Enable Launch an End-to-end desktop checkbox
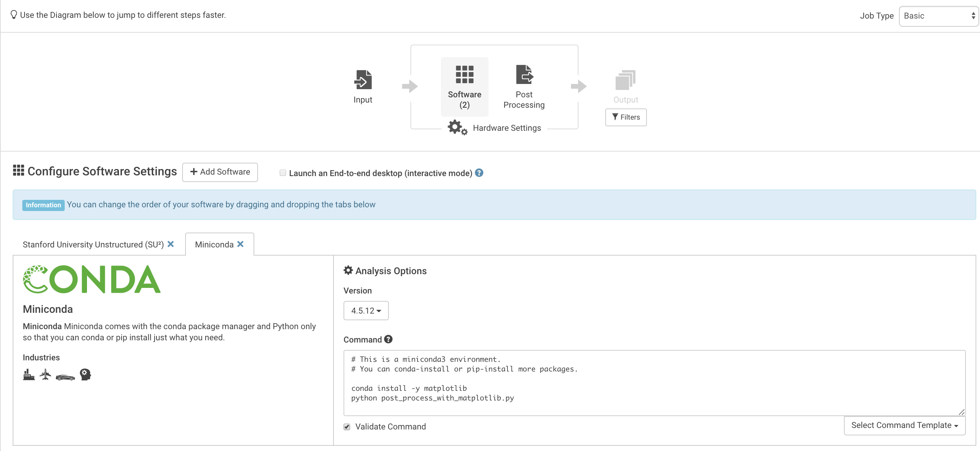The width and height of the screenshot is (980, 451). pos(282,173)
